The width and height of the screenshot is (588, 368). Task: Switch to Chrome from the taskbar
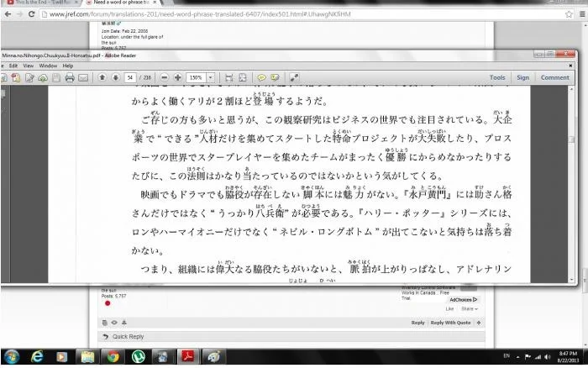click(x=113, y=357)
